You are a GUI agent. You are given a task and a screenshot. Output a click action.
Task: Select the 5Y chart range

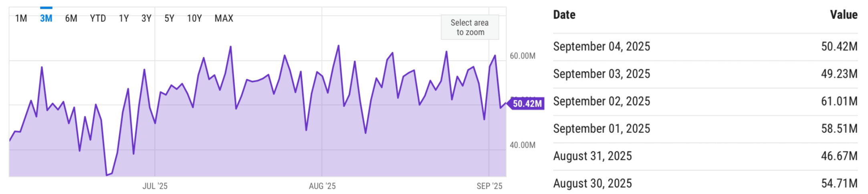click(x=169, y=18)
